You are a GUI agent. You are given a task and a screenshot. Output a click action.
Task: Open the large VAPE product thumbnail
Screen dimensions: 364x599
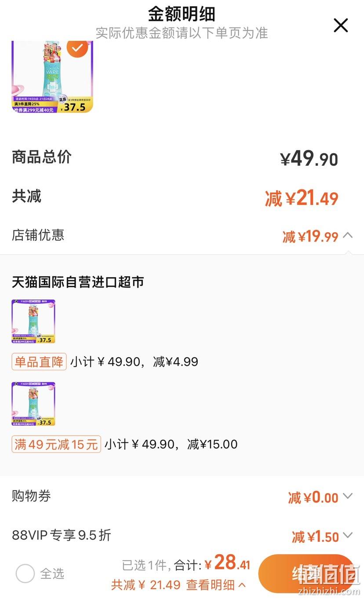pos(52,77)
